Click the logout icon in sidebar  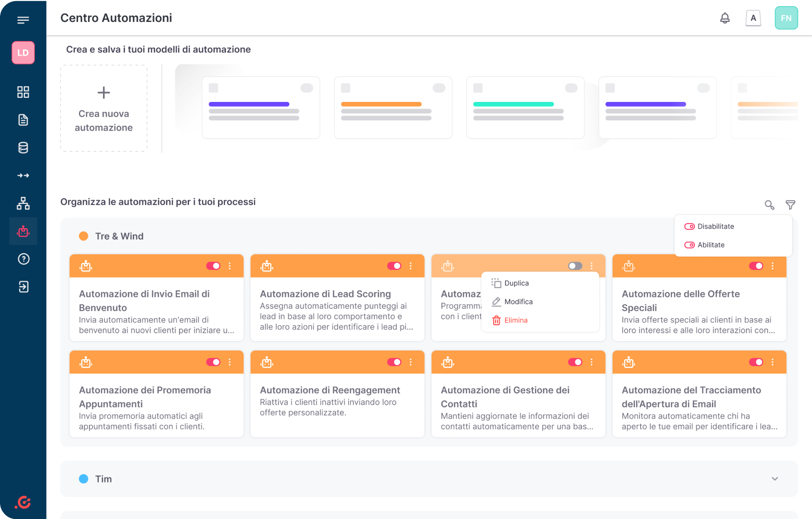coord(23,287)
